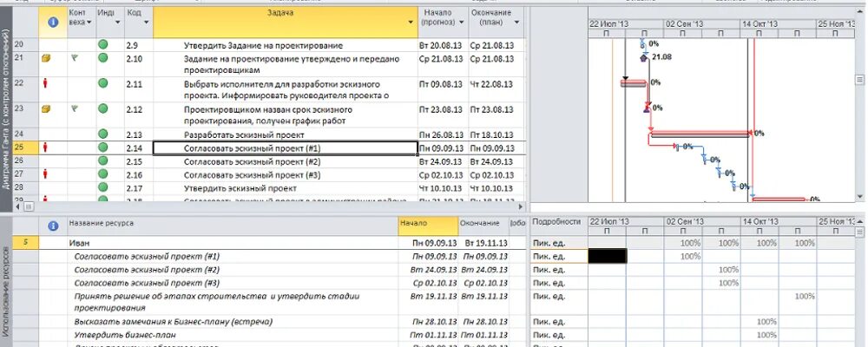Select highlighted row header 25
This screenshot has height=347, width=868.
point(25,147)
